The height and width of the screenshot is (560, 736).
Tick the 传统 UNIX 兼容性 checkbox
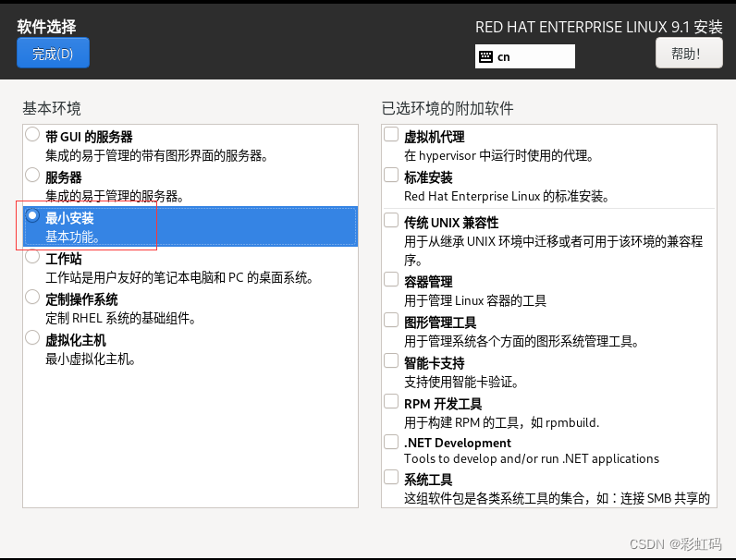click(x=391, y=221)
